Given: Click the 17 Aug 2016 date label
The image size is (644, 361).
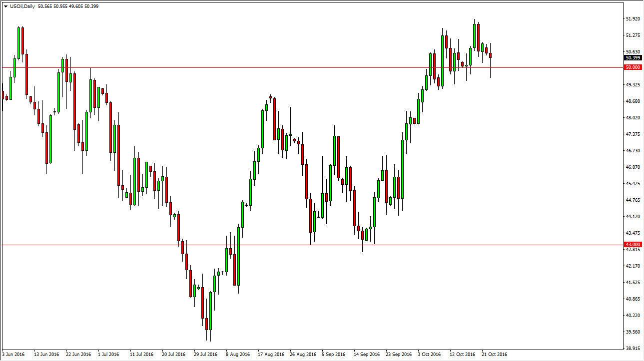Looking at the screenshot, I should (x=270, y=355).
